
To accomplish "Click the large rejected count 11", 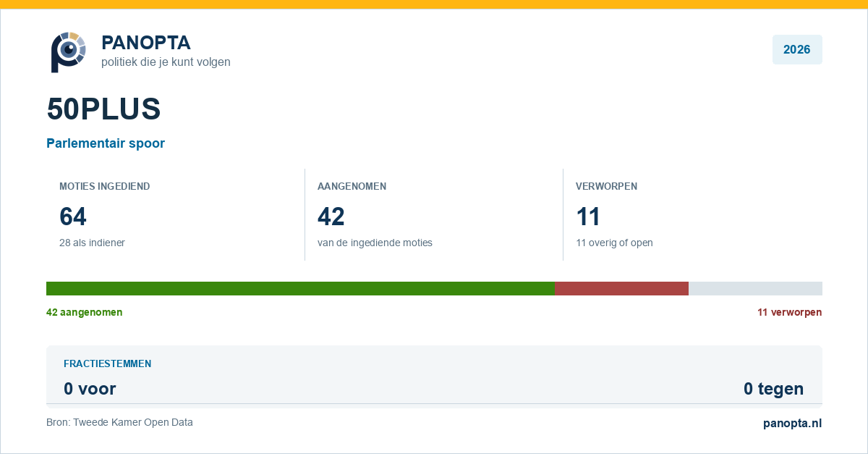I will coord(588,217).
